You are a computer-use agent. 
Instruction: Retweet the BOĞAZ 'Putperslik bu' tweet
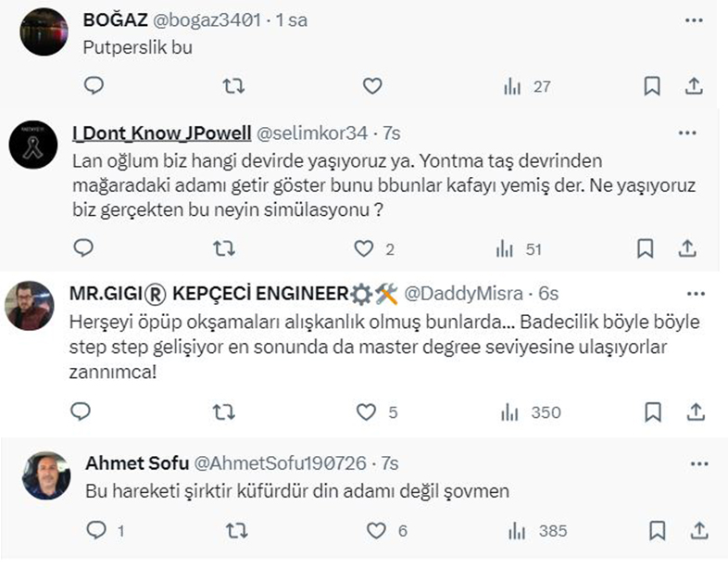pos(234,86)
